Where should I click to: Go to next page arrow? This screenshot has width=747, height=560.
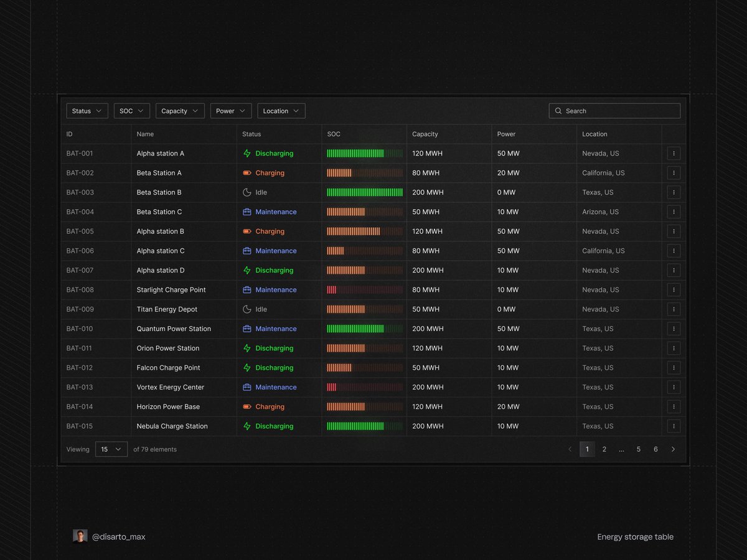(x=673, y=449)
